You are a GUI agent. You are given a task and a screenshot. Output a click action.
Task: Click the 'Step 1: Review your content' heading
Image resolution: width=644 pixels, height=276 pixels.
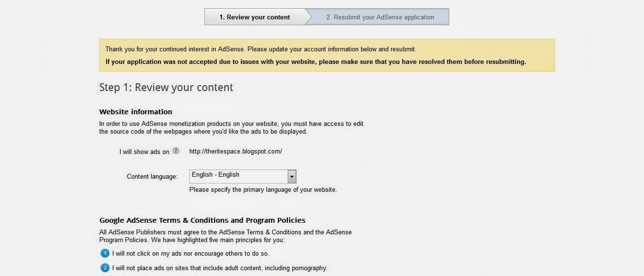coord(166,87)
